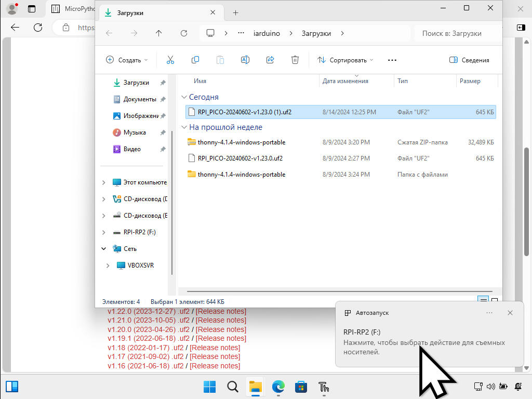Refresh the Explorer folder view
Screen dimensions: 532x399
[x=184, y=33]
